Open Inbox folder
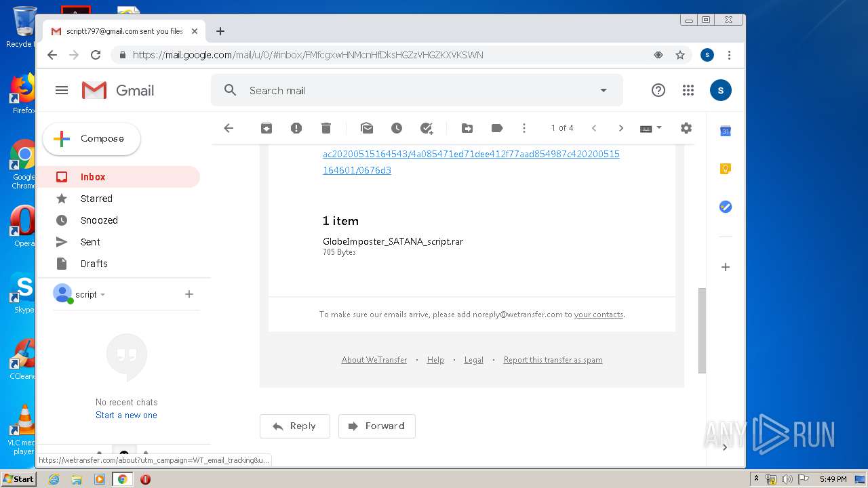 [118, 177]
